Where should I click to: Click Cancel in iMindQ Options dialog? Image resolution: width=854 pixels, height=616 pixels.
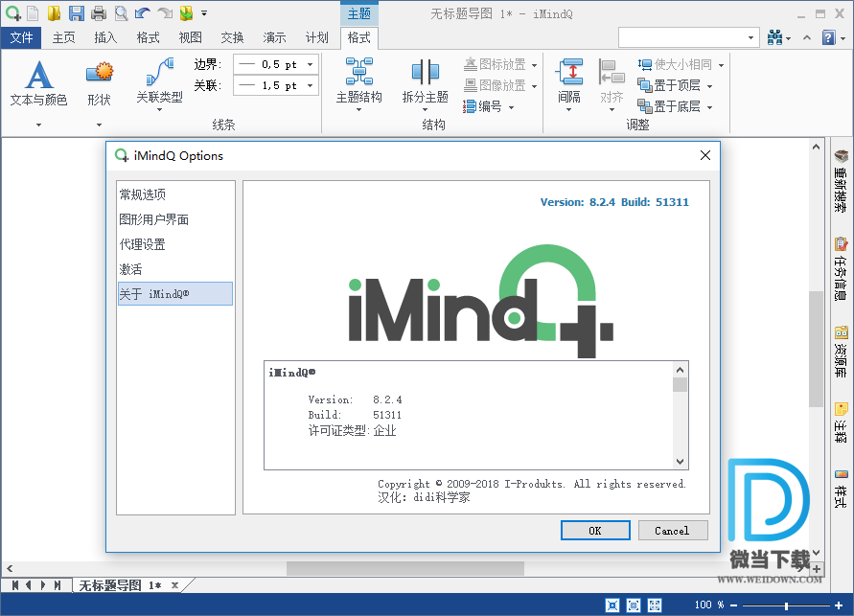pos(673,531)
